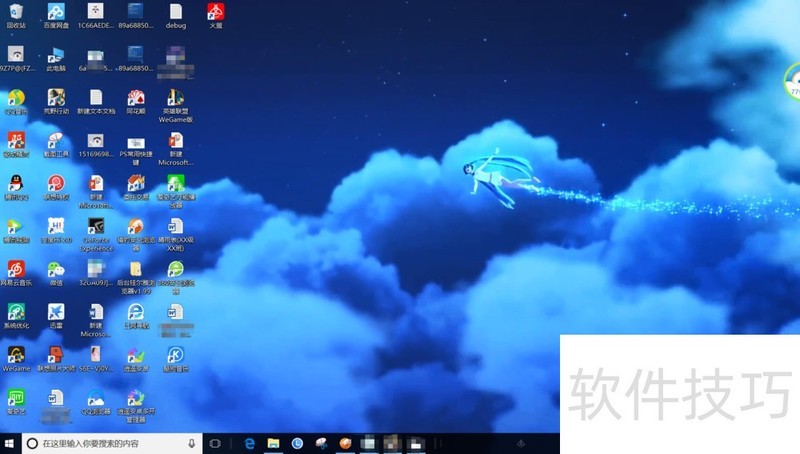Viewport: 800px width, 454px height.
Task: Launch the 截图工具 shortcut
Action: 56,144
